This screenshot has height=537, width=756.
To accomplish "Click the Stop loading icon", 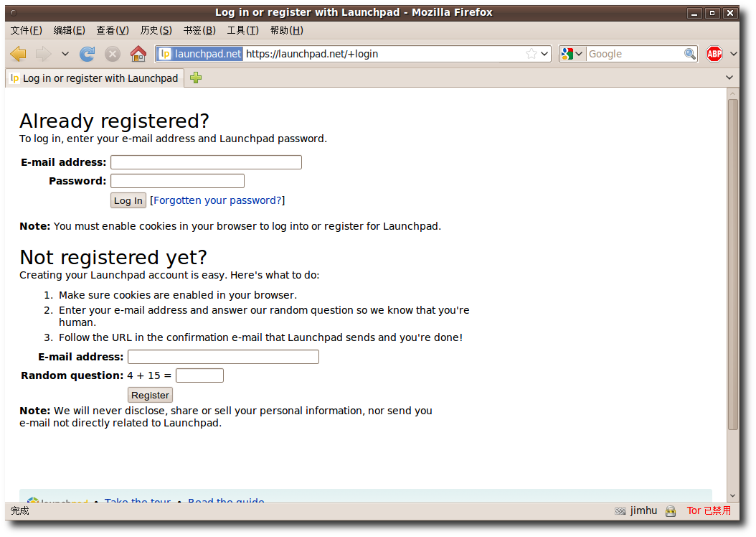I will pos(113,54).
